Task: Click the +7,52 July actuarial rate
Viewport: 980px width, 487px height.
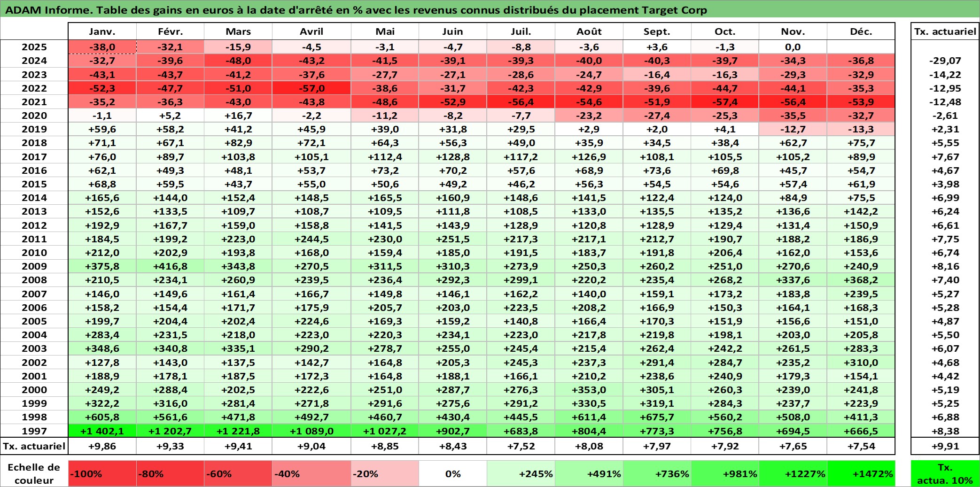Action: (x=521, y=446)
